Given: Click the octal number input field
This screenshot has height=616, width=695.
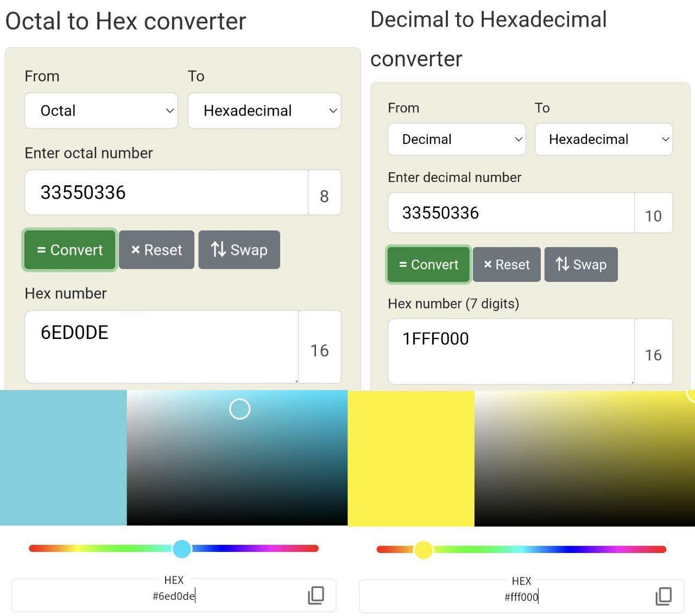Looking at the screenshot, I should [x=166, y=192].
